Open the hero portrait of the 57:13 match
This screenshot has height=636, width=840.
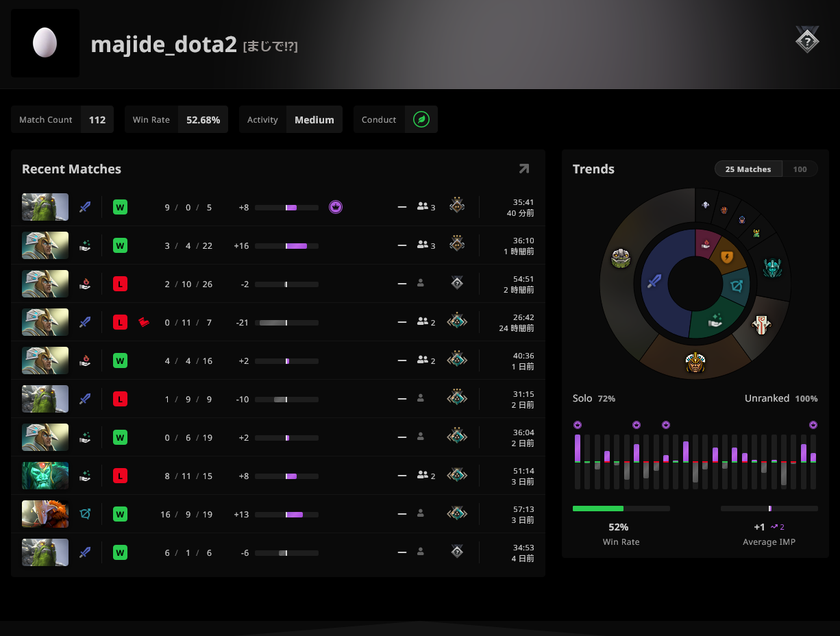point(45,514)
